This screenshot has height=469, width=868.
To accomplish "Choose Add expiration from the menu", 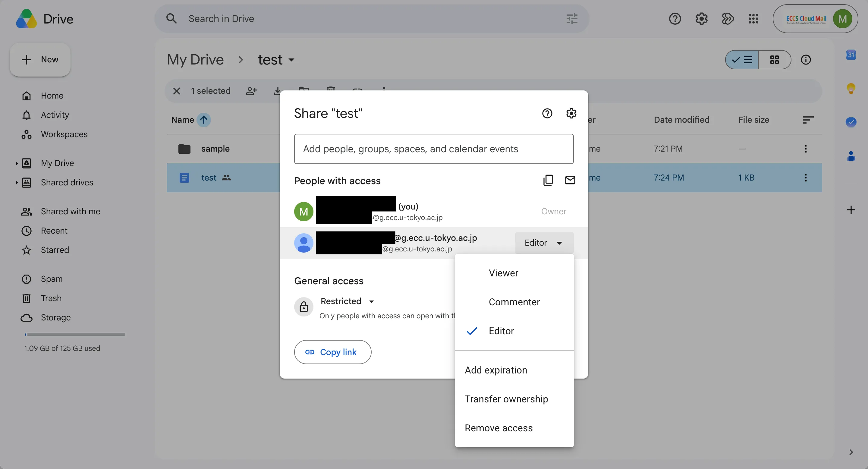I will [x=514, y=370].
